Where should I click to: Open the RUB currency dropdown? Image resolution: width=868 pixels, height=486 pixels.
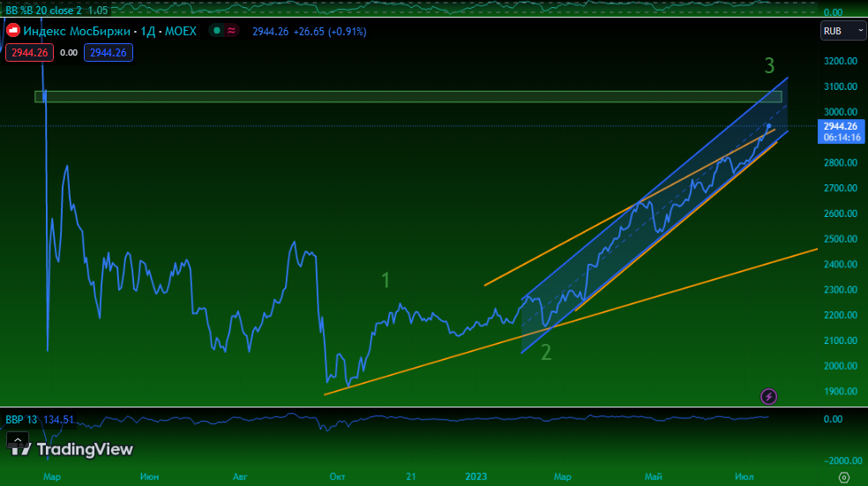click(842, 31)
